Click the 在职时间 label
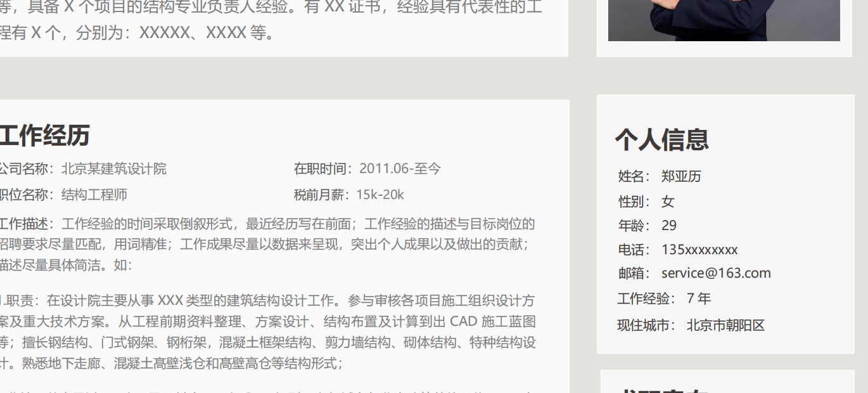This screenshot has width=868, height=393. 322,169
